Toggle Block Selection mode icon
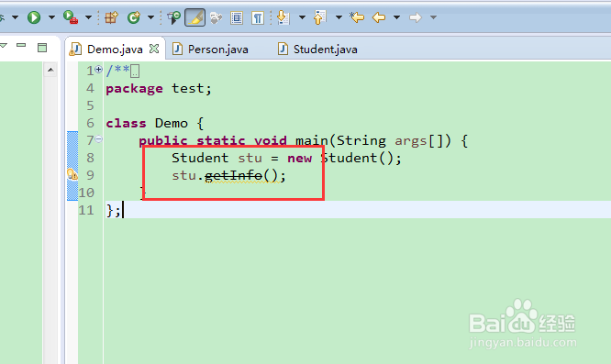The image size is (611, 364). pos(237,17)
